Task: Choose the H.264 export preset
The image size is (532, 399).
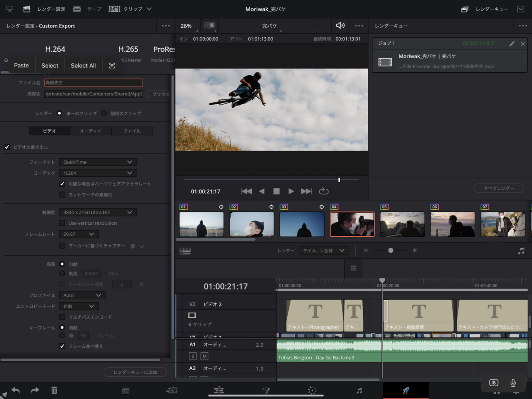Action: [x=55, y=49]
